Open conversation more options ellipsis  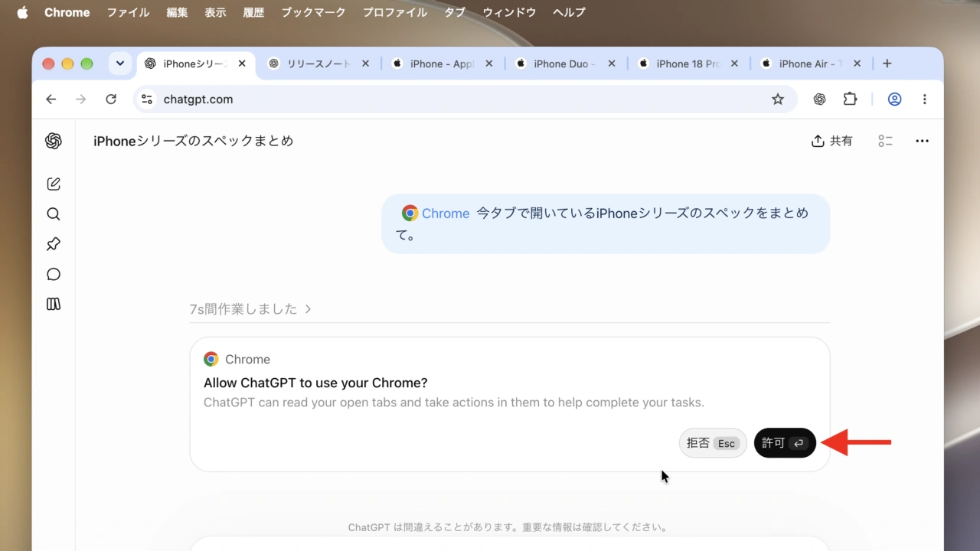click(922, 141)
